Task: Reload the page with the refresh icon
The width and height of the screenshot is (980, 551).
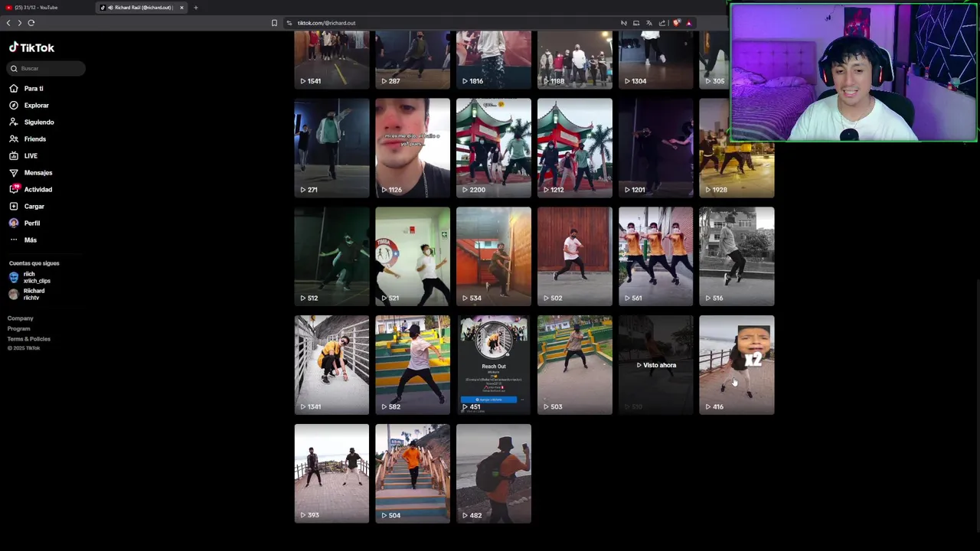Action: pyautogui.click(x=31, y=23)
